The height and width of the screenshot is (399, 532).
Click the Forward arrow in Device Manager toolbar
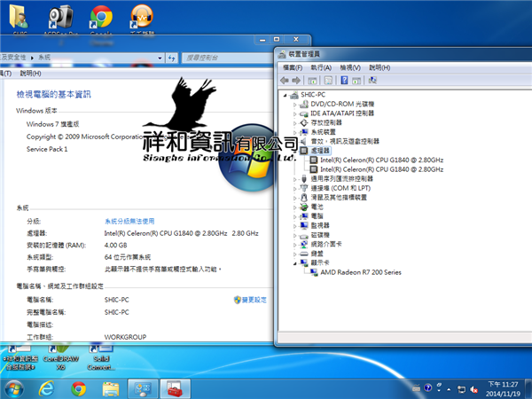pos(296,81)
